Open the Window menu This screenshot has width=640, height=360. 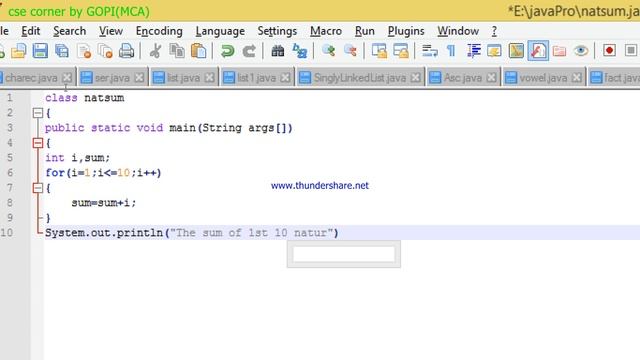tap(458, 31)
